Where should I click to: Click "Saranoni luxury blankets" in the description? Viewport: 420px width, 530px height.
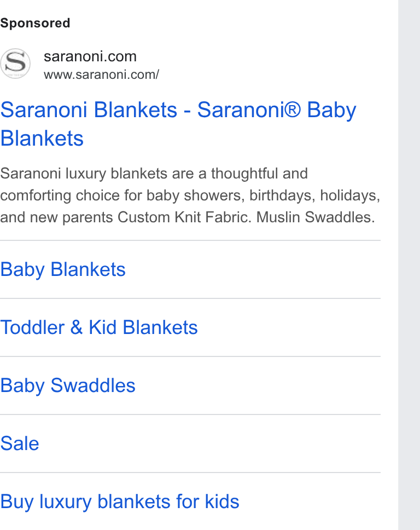84,174
